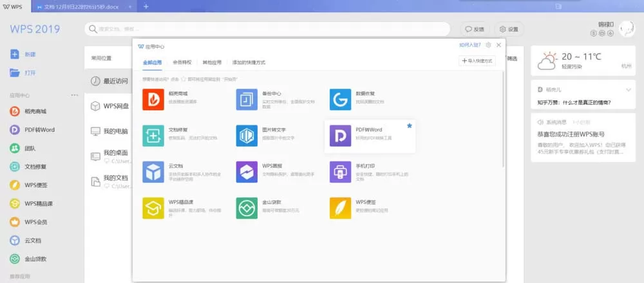Toggle the star pin on PDF转Word tile

[x=409, y=126]
